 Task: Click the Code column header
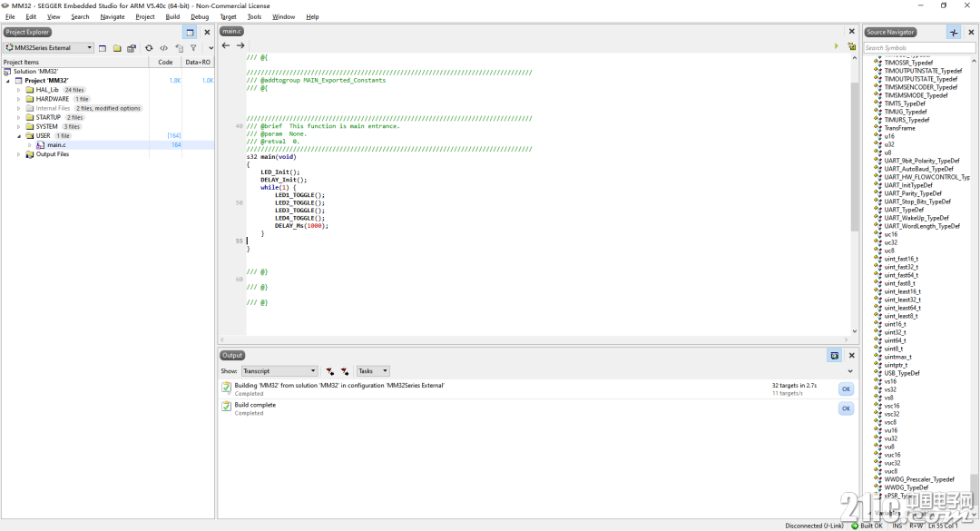pyautogui.click(x=165, y=62)
